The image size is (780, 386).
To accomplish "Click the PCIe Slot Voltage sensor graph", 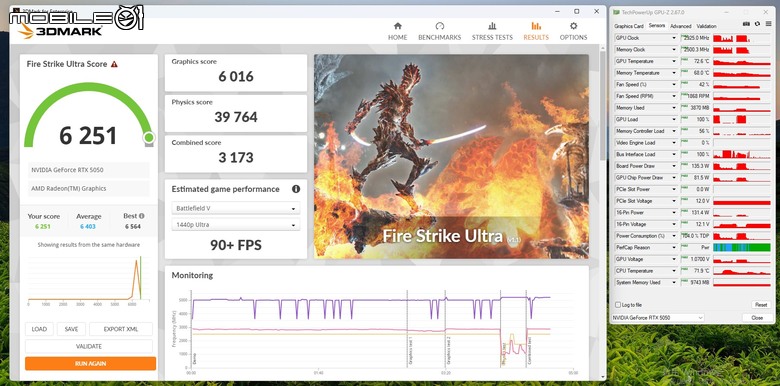I will point(742,201).
